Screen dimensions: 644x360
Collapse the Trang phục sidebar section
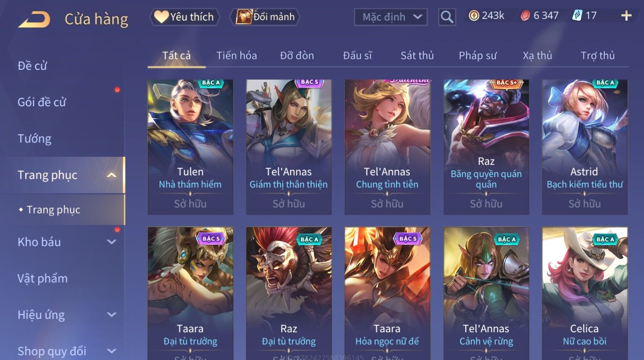click(x=112, y=175)
